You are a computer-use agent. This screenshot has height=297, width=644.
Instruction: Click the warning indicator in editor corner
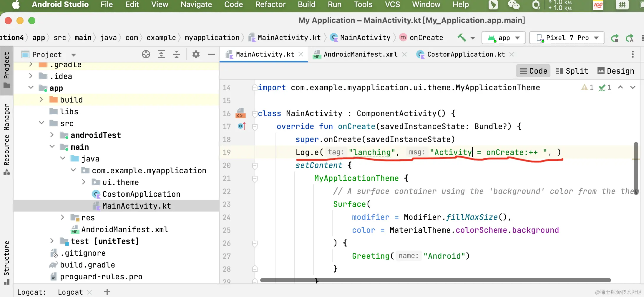click(587, 87)
